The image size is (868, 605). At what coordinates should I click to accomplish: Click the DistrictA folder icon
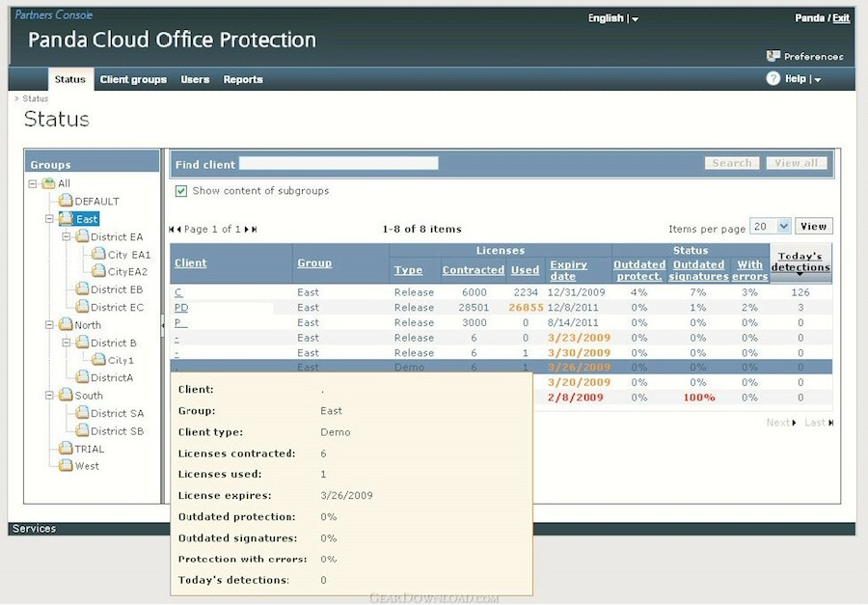pos(82,377)
